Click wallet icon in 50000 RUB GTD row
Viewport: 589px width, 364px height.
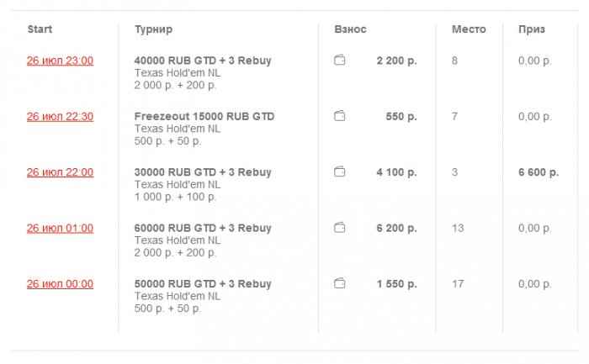coord(340,284)
